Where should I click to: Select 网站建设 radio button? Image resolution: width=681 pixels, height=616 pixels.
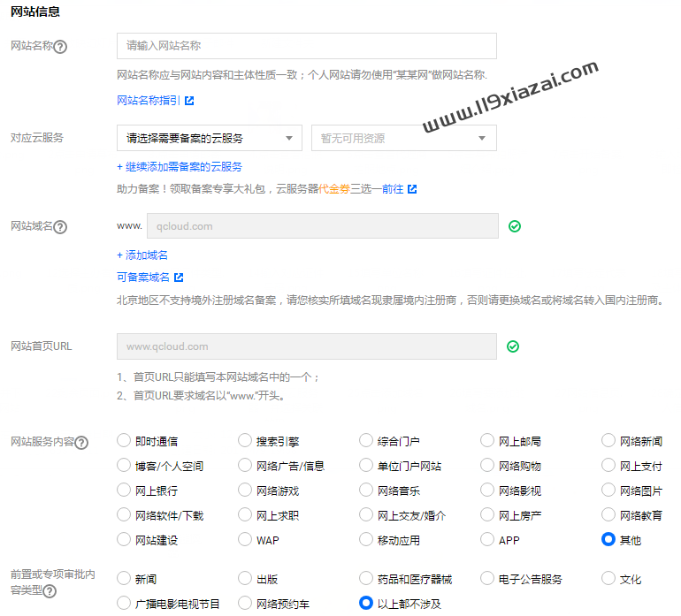pos(124,539)
